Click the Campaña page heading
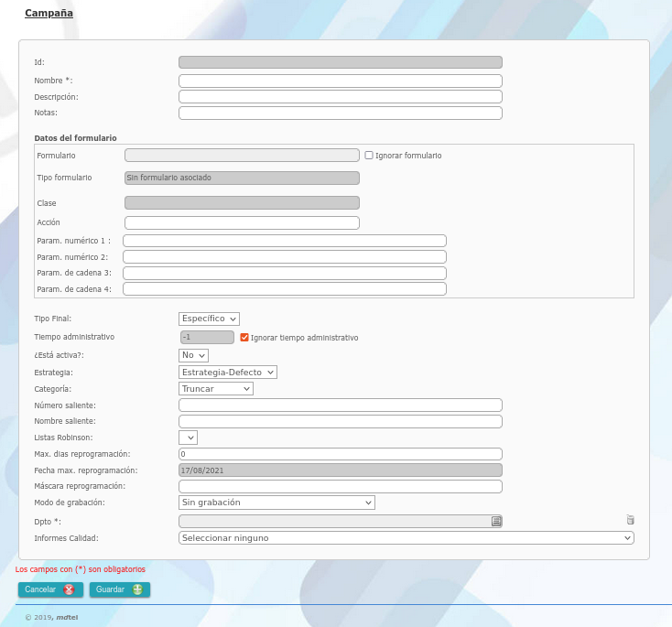 (x=49, y=13)
